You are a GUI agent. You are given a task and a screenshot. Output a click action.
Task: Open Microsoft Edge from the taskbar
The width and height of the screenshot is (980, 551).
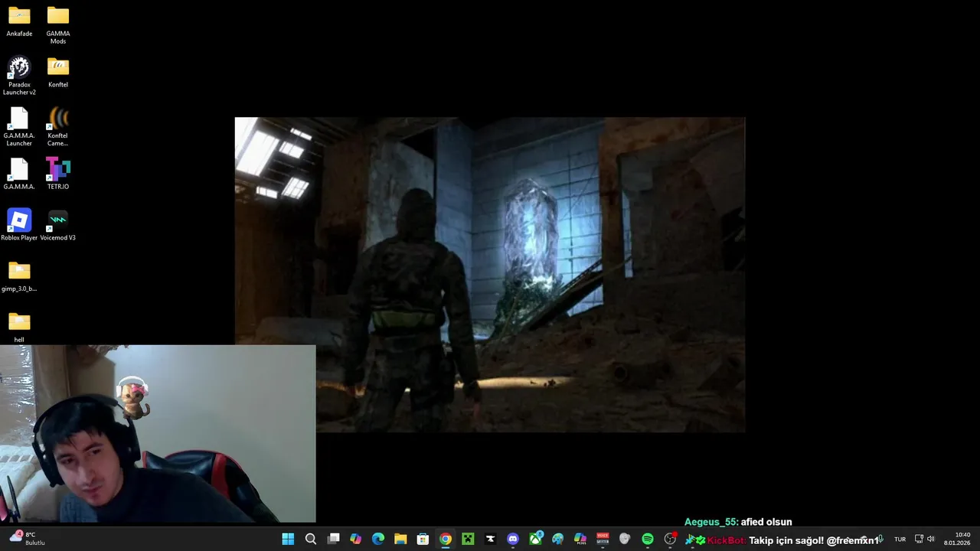tap(378, 539)
